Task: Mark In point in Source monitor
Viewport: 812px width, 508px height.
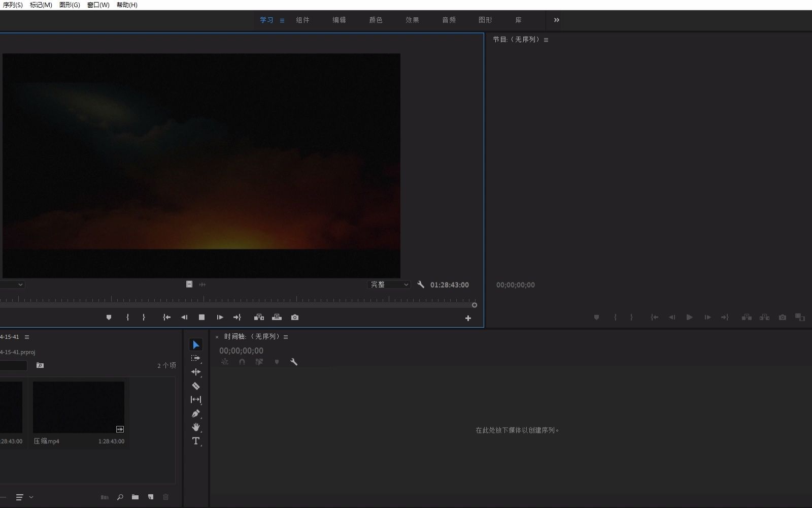Action: coord(127,317)
